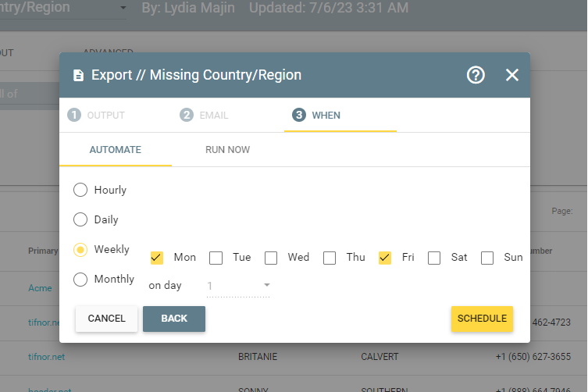This screenshot has width=588, height=392.
Task: Select the Hourly radio option
Action: 80,190
